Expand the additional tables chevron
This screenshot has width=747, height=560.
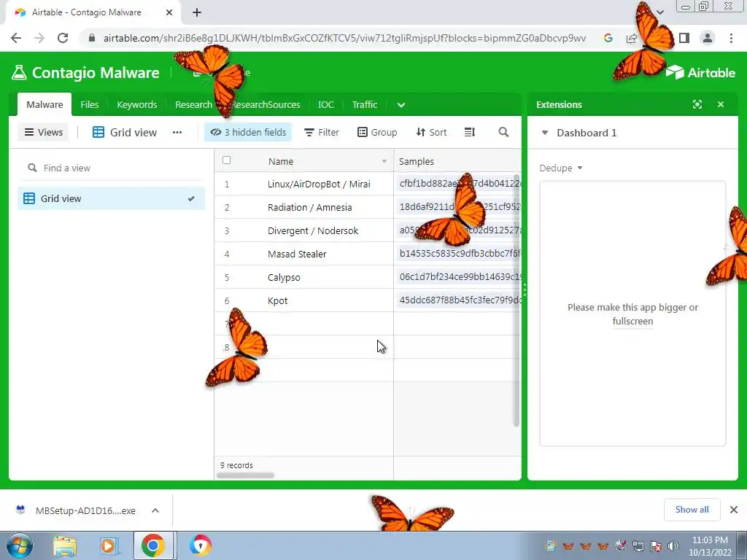[401, 105]
